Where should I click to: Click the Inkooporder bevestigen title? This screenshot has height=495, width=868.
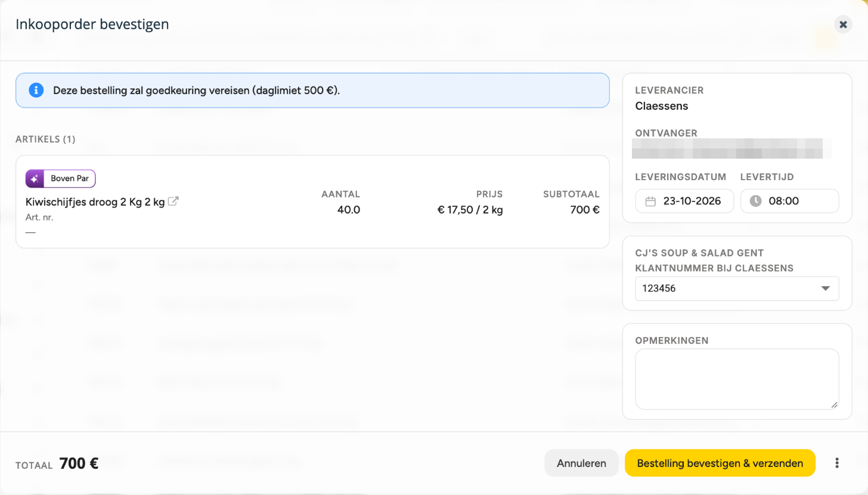click(x=92, y=24)
